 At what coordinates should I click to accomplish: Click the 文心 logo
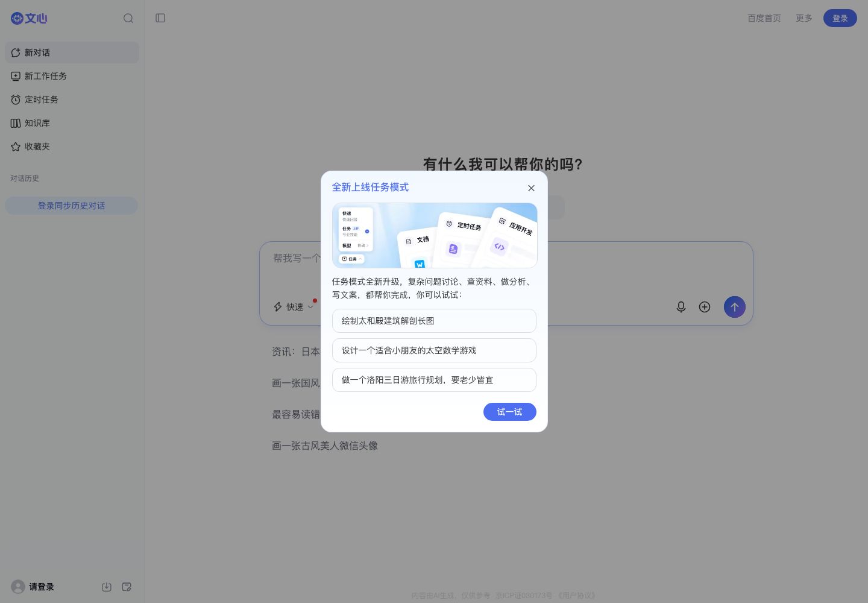[29, 18]
